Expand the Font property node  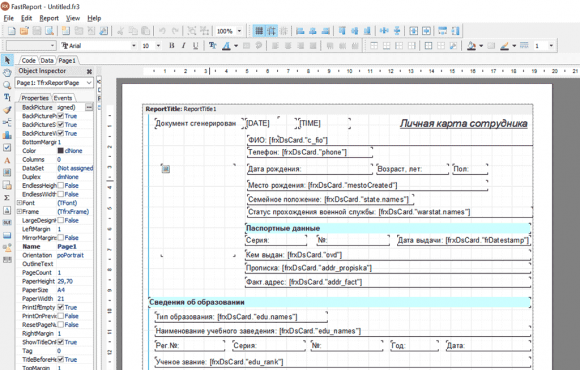pos(19,203)
